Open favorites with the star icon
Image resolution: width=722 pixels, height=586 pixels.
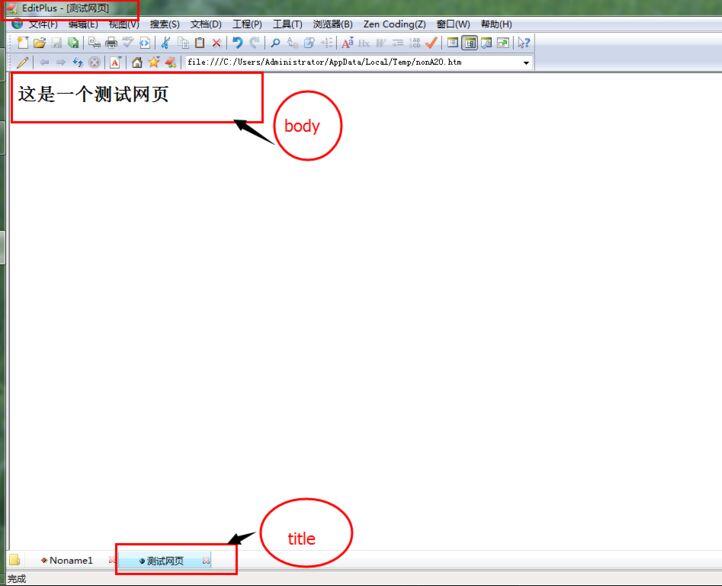click(153, 62)
